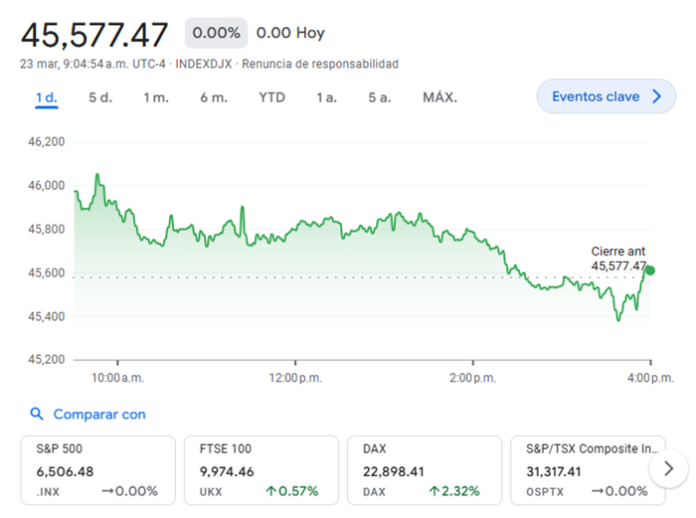The height and width of the screenshot is (518, 696).
Task: Show the 1 m. chart range
Action: tap(155, 97)
